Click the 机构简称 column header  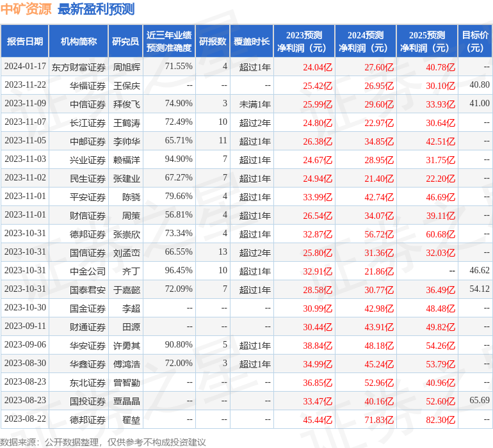(x=79, y=41)
